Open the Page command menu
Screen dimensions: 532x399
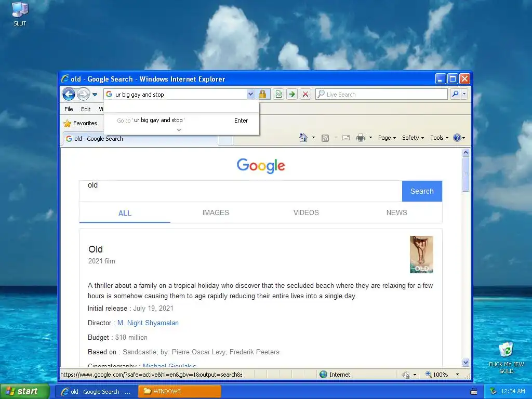click(x=387, y=138)
